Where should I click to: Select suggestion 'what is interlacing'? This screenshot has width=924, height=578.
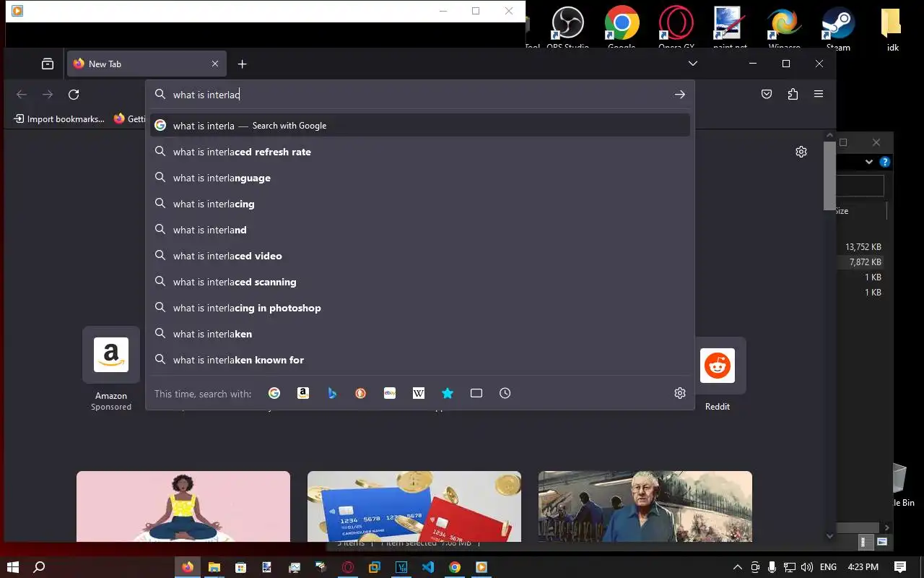point(420,204)
